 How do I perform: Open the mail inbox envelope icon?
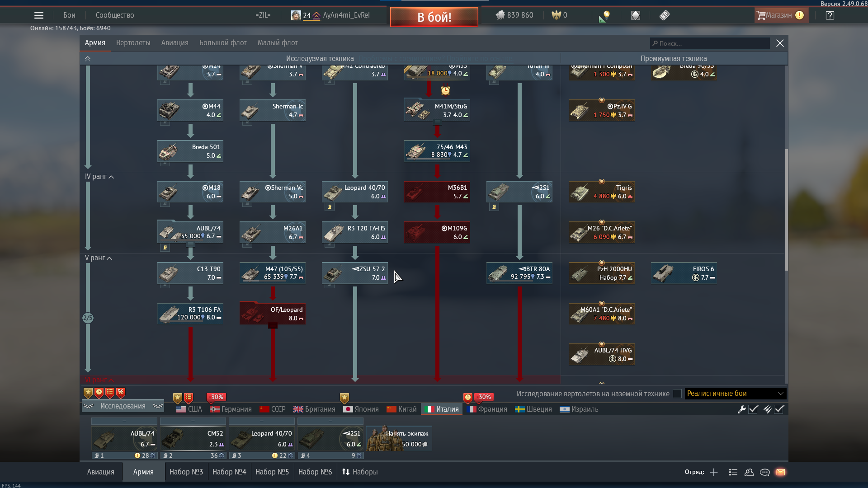pyautogui.click(x=781, y=472)
